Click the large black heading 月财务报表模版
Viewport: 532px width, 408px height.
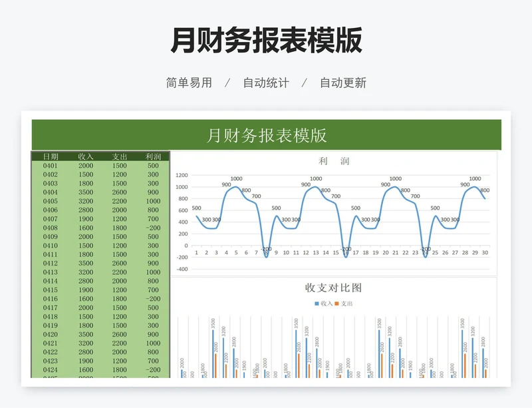tap(267, 41)
